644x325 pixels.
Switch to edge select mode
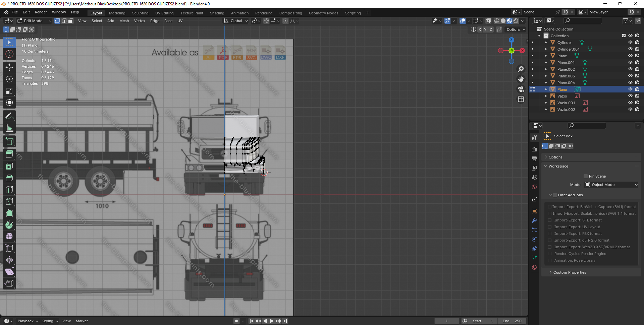pos(64,21)
